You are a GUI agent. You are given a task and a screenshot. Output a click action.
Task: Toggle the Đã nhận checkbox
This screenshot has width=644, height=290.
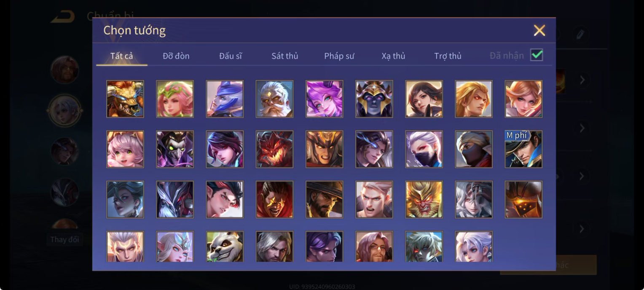(x=536, y=55)
